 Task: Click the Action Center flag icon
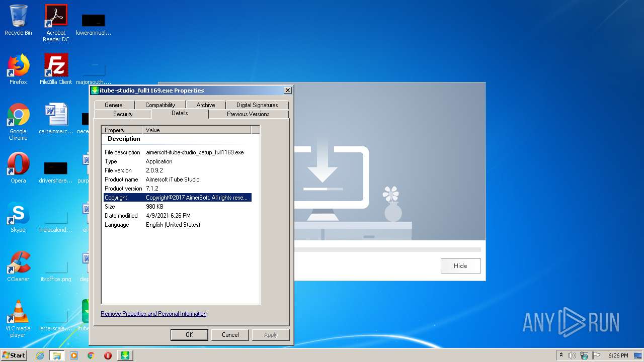pos(596,355)
